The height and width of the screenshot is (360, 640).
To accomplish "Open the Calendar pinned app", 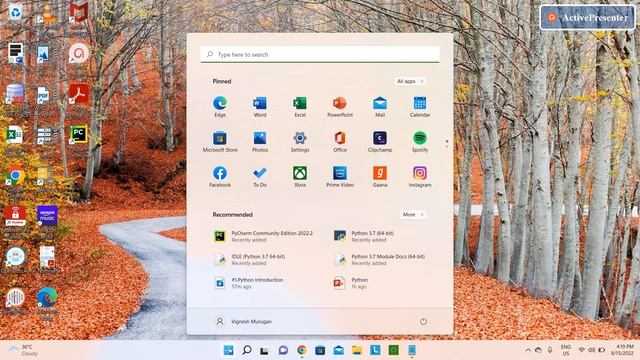I will click(x=420, y=107).
